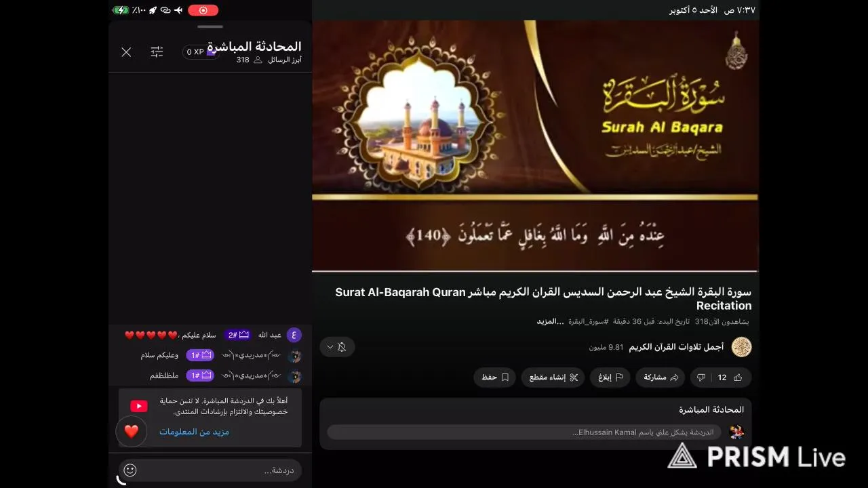
Task: Open the #سورة_البقرة hashtag
Action: click(x=589, y=321)
